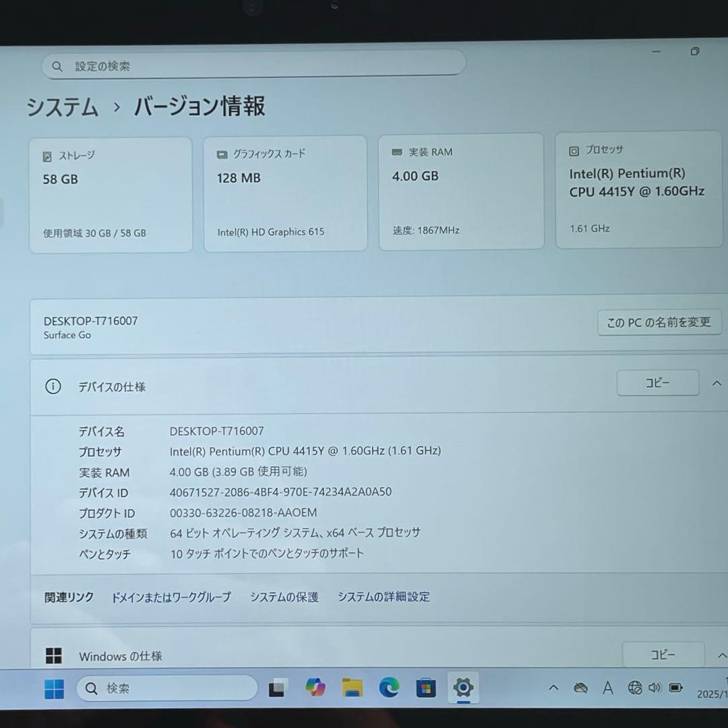Minimize the Settings window
Viewport: 728px width, 728px height.
656,51
